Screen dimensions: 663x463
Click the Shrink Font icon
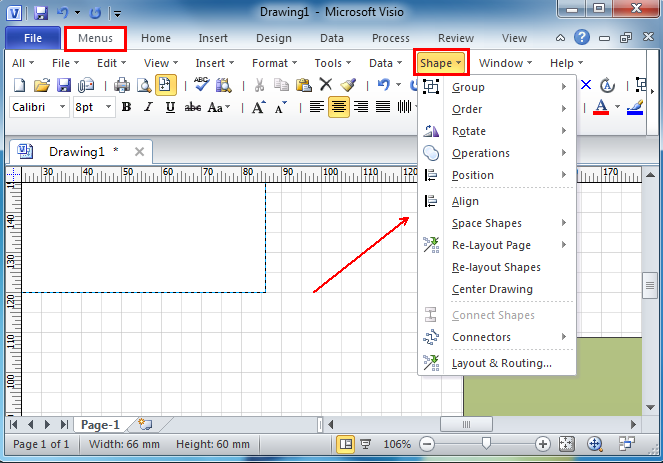[x=281, y=107]
